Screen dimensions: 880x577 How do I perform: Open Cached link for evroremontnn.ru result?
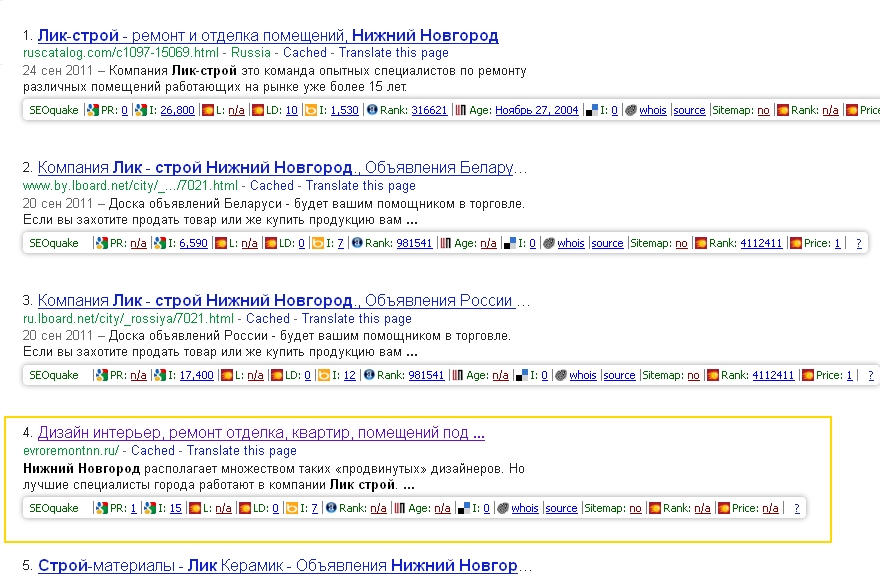(153, 451)
